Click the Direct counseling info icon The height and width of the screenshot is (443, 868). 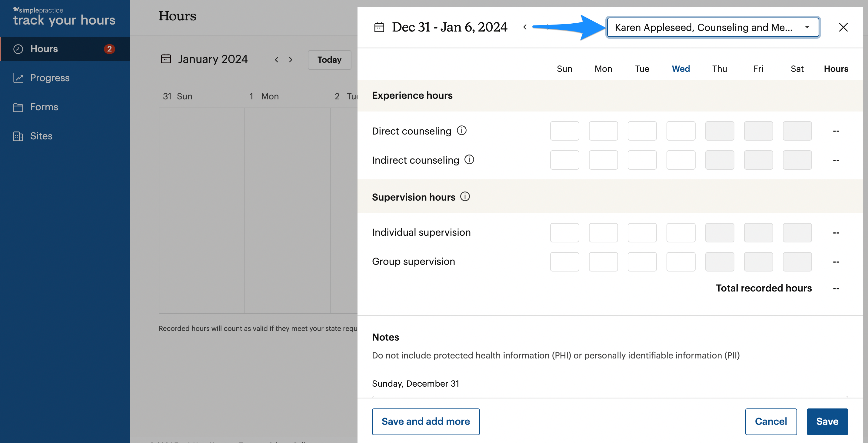461,130
